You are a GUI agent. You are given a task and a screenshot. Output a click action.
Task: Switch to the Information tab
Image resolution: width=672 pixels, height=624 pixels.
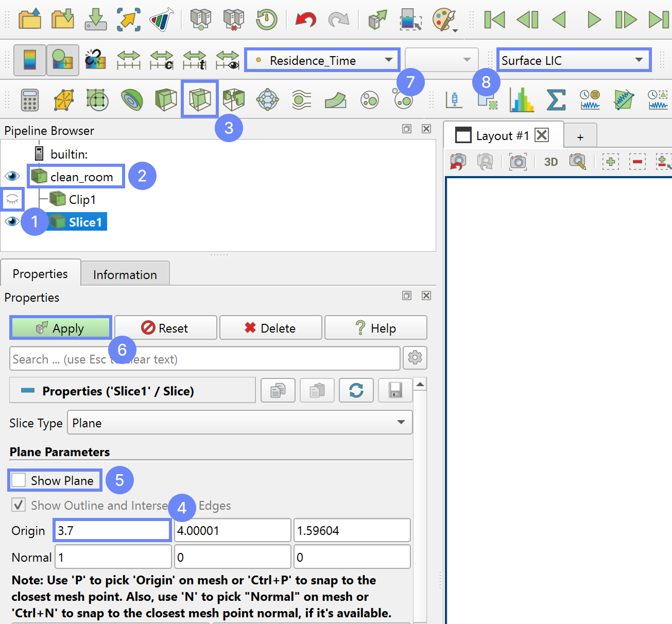point(125,274)
